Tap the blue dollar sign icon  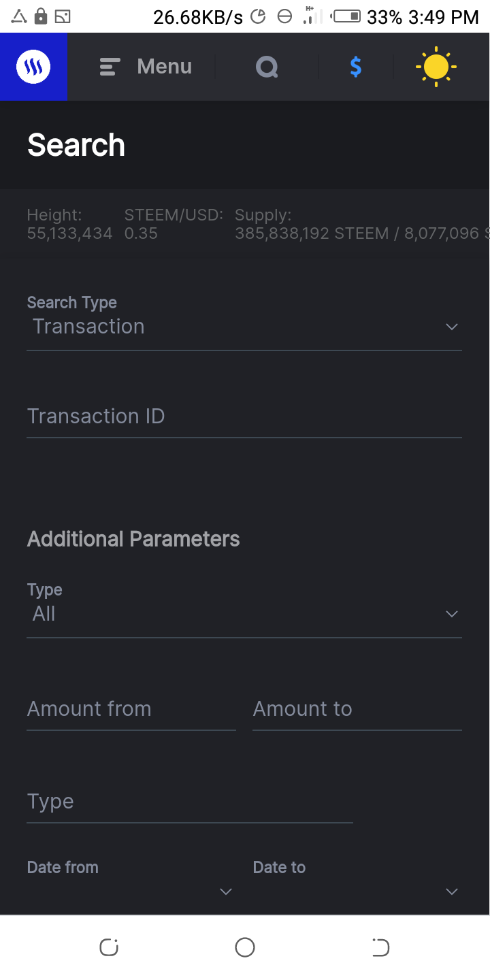355,67
